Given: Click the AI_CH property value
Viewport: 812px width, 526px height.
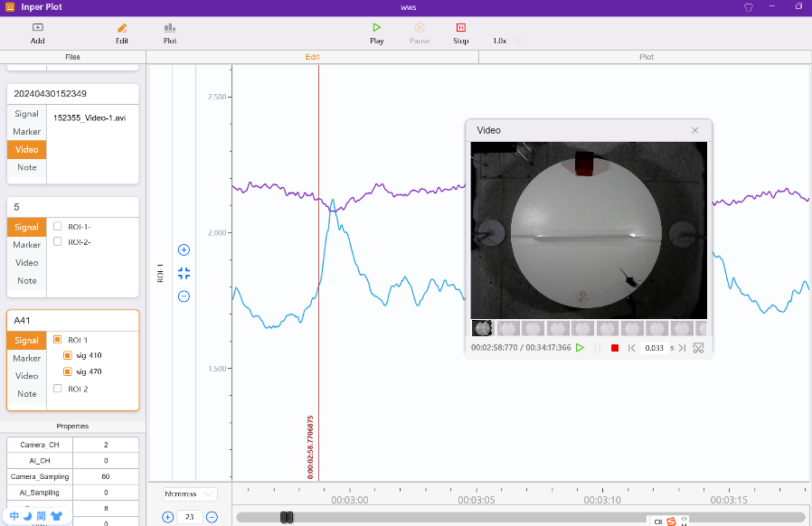Looking at the screenshot, I should (x=106, y=460).
